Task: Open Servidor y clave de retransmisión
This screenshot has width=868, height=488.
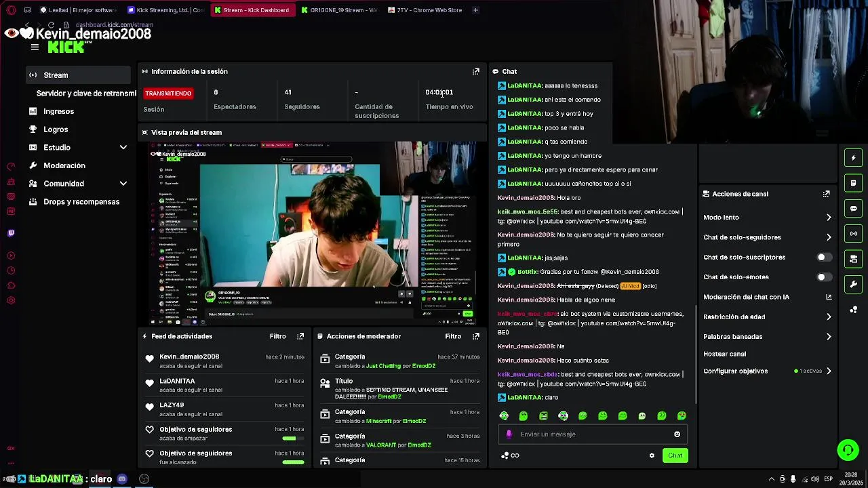Action: coord(86,94)
